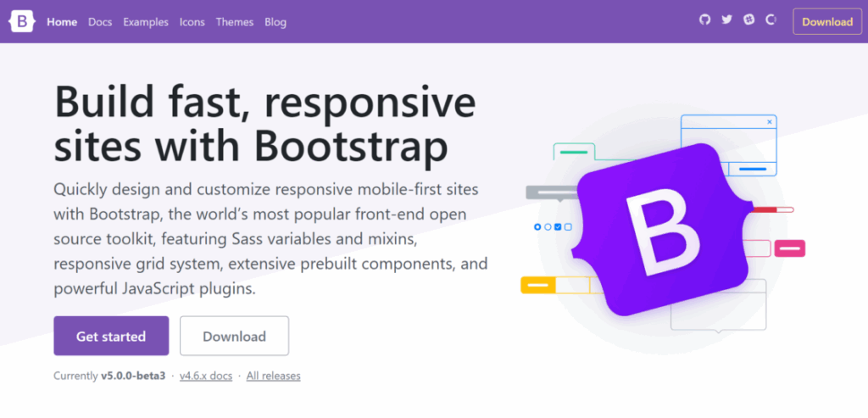
Task: Click the Bootstrap logo in the navbar
Action: [x=21, y=22]
